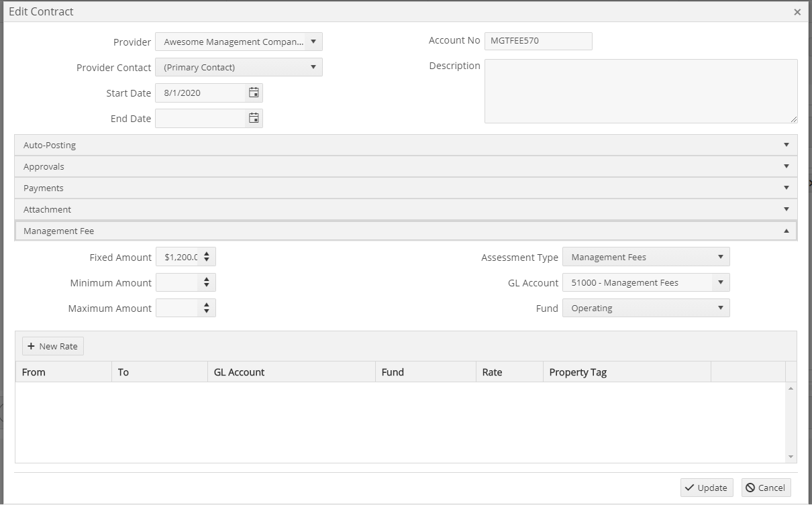Click the Minimum Amount field
This screenshot has width=812, height=505.
pyautogui.click(x=178, y=282)
